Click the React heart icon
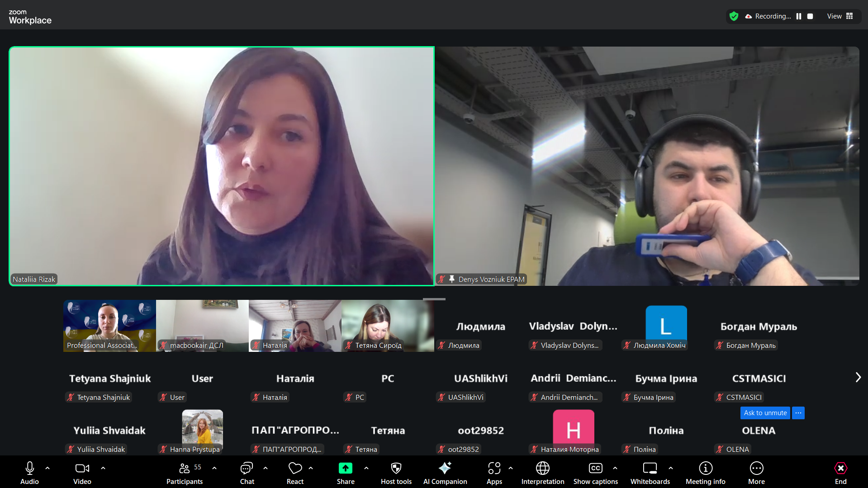 (295, 473)
